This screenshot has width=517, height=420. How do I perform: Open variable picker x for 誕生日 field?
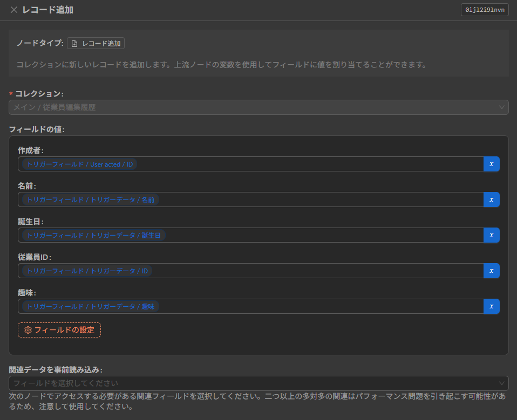(491, 235)
